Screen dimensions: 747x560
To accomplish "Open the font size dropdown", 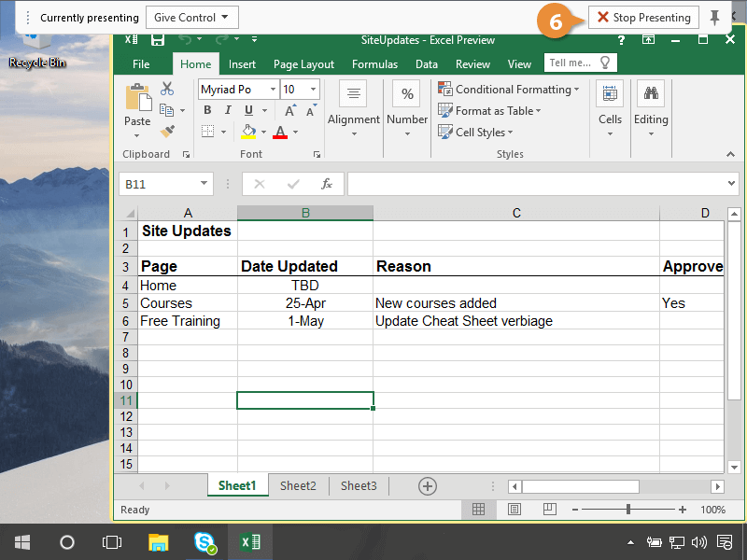I will (x=313, y=90).
